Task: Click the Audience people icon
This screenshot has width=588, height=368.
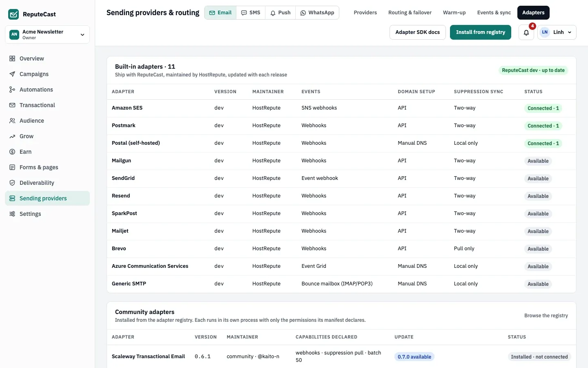Action: pos(12,121)
